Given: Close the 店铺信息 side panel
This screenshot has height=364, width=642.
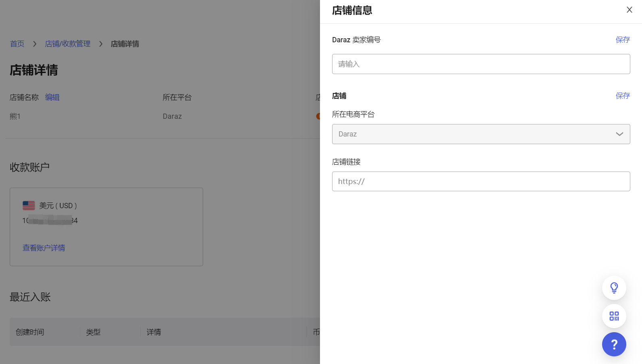Looking at the screenshot, I should 629,10.
